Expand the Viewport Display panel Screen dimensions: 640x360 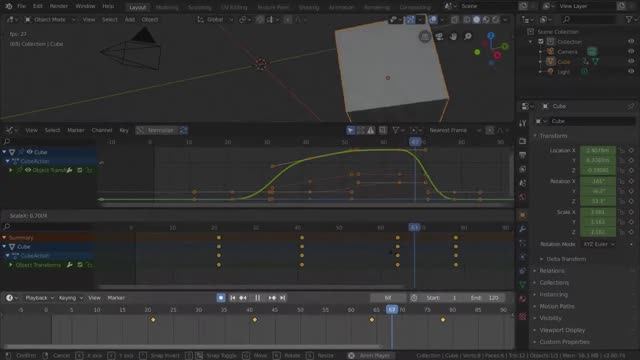click(x=562, y=330)
